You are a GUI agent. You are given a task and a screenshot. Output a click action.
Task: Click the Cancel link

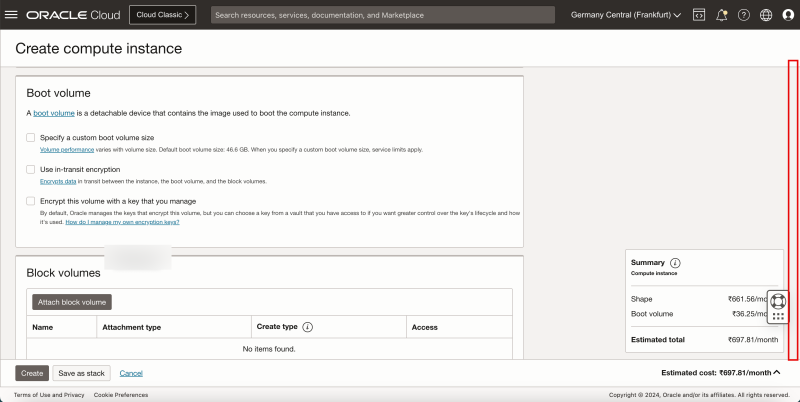click(131, 373)
